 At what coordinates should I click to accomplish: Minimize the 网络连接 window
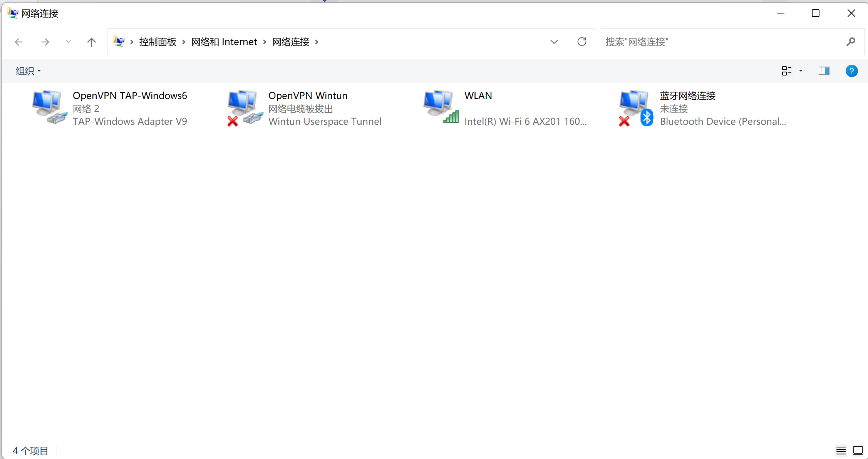781,13
